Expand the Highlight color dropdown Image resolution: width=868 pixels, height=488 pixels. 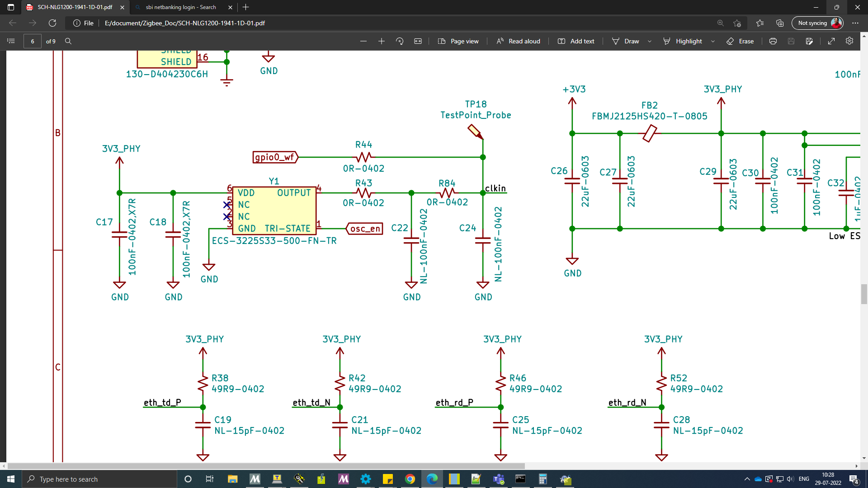(713, 41)
